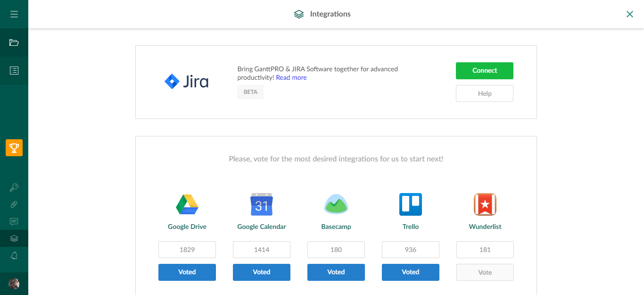Click the Integrations title text
This screenshot has height=295, width=644.
(x=330, y=14)
